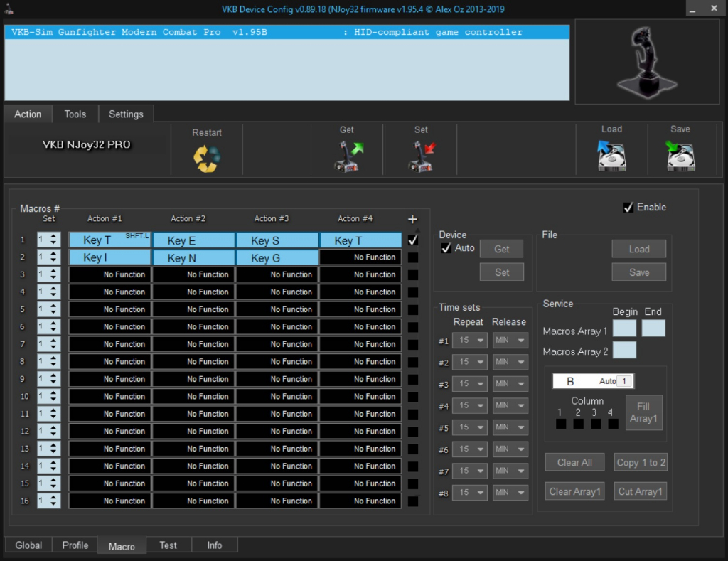
Task: Select Key G cell in macro 2
Action: click(277, 257)
